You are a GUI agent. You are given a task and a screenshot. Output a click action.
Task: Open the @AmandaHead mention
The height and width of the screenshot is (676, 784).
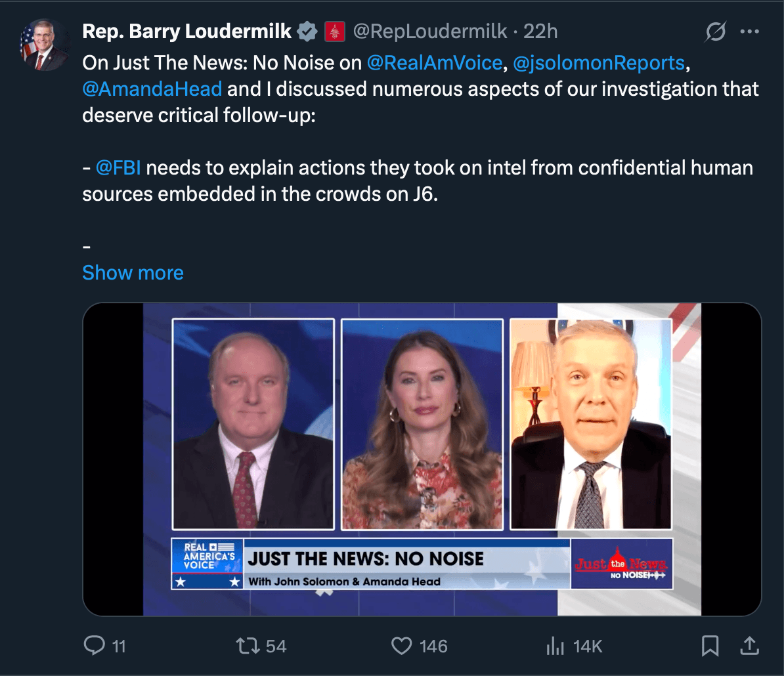[152, 89]
